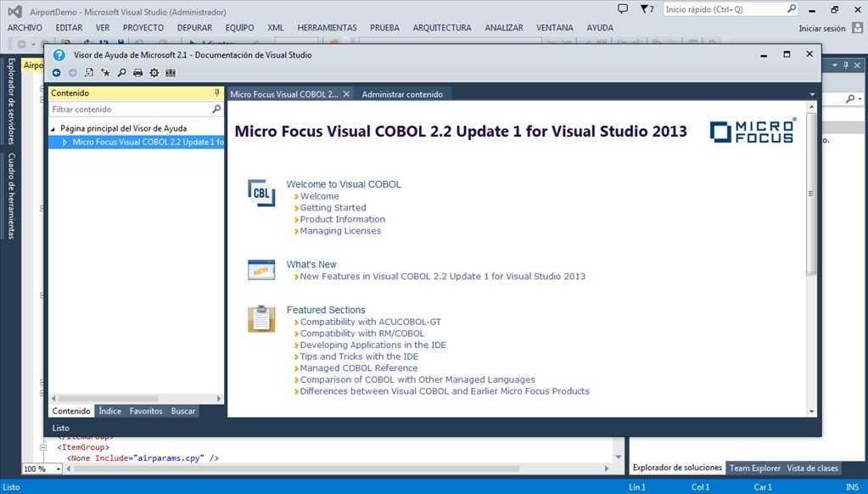Open the Cuadro de herramientas side tab
The height and width of the screenshot is (494, 868).
coord(11,196)
